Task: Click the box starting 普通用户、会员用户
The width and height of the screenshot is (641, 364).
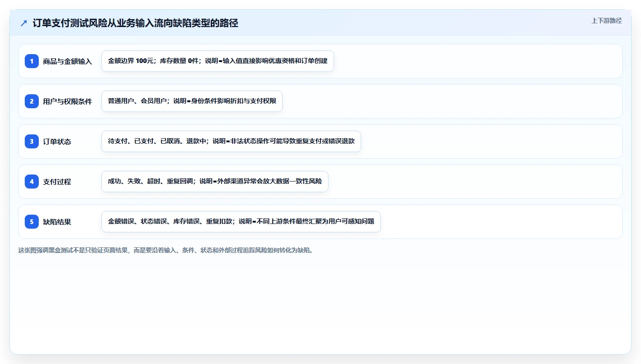Action: (x=192, y=101)
